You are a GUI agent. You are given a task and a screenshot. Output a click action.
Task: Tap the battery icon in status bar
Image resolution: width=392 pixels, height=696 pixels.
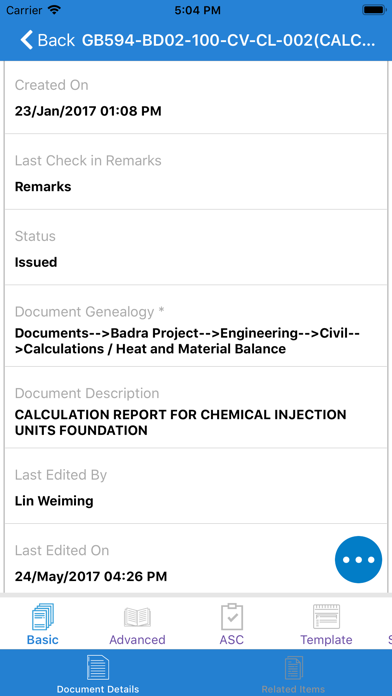point(374,10)
